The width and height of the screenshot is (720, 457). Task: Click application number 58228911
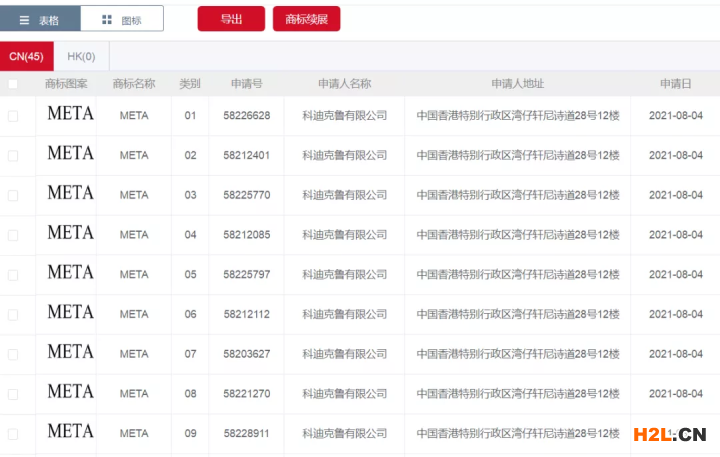[x=247, y=434]
